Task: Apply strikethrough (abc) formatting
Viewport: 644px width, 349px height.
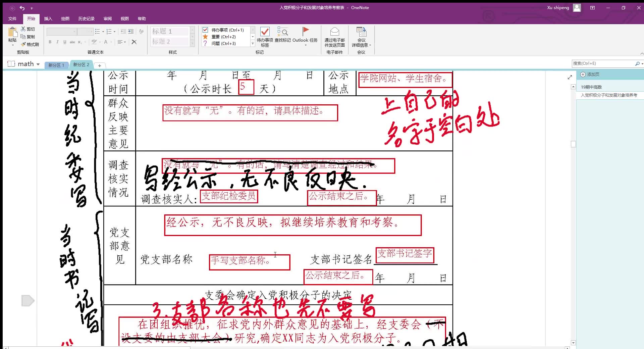Action: tap(72, 42)
